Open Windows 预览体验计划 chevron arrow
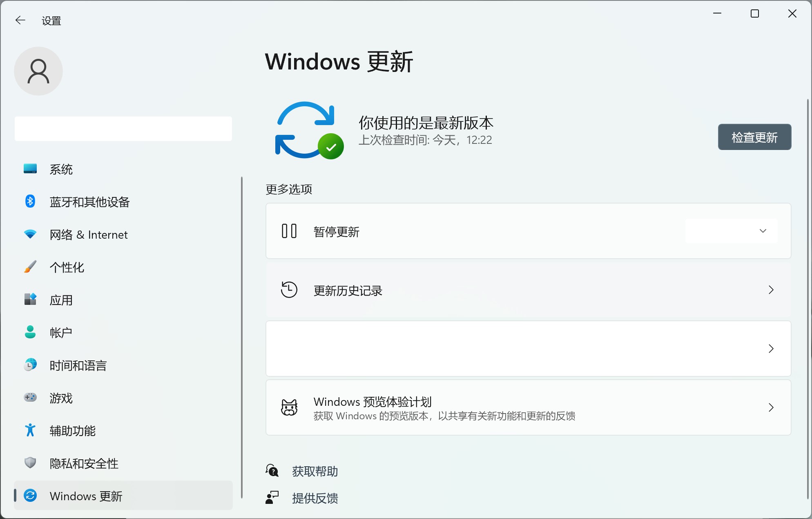812x519 pixels. pyautogui.click(x=771, y=407)
